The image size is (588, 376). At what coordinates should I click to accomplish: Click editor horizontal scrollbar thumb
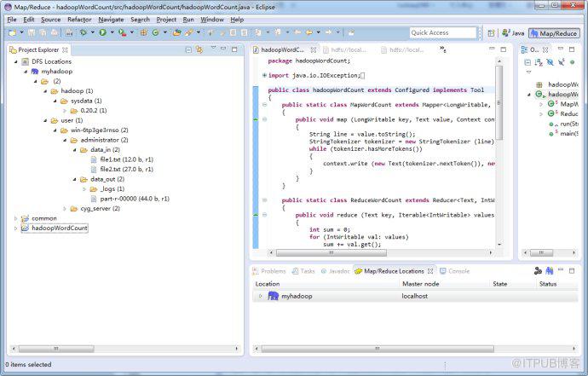point(331,253)
